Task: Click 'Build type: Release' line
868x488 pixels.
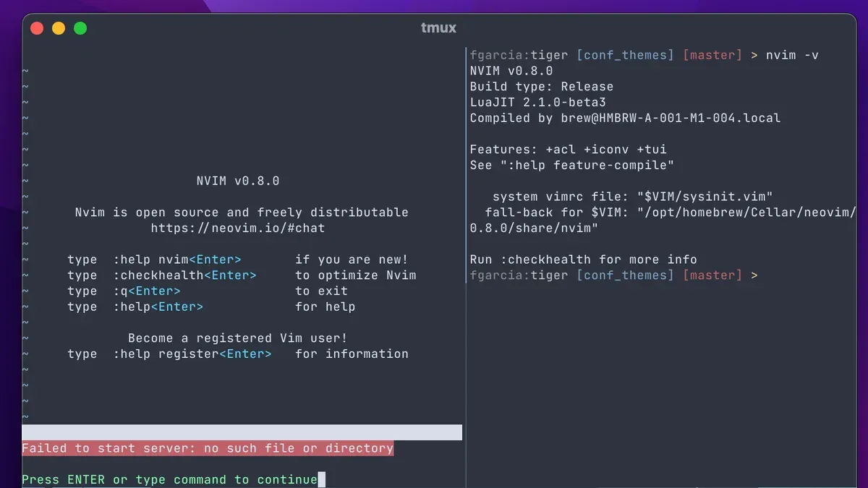Action: click(x=542, y=87)
